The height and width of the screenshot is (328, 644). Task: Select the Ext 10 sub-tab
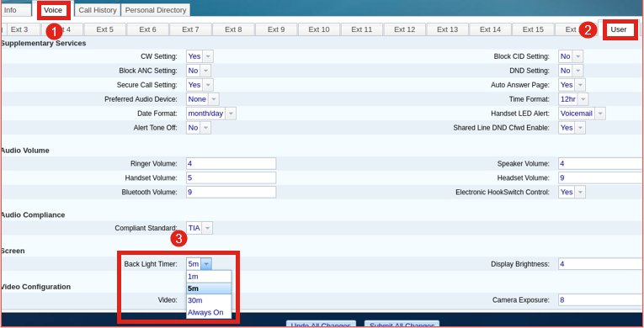point(319,29)
